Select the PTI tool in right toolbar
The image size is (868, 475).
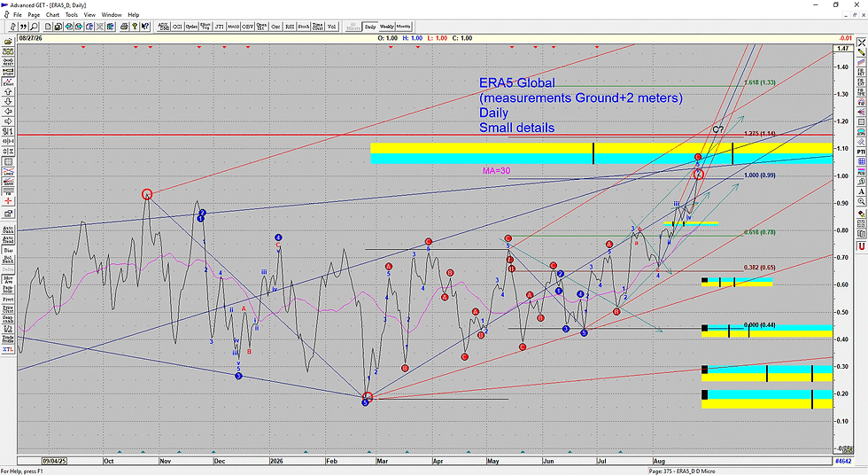pyautogui.click(x=861, y=152)
